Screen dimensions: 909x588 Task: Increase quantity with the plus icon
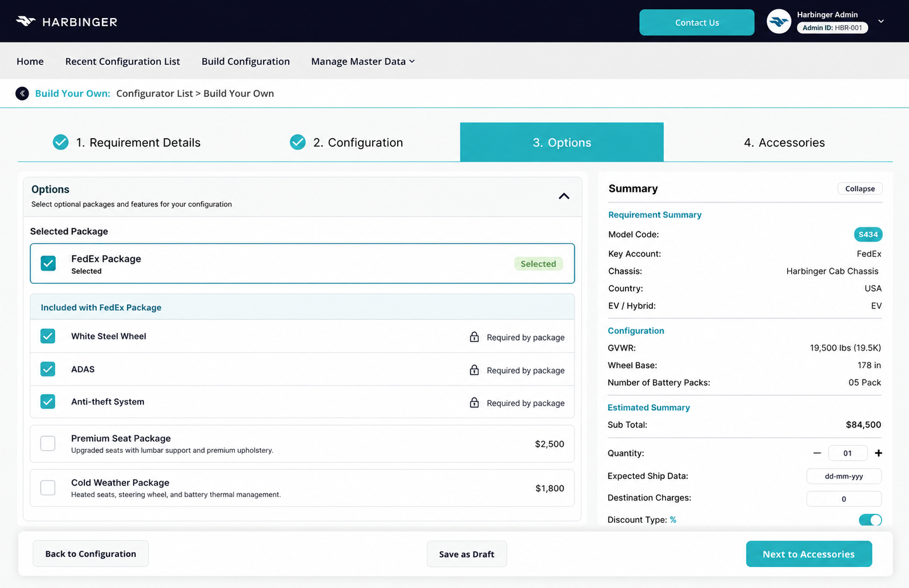tap(878, 453)
